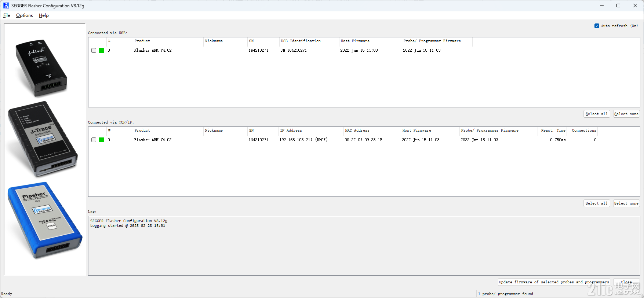Click the Nickname column header in USB table
The image size is (644, 298).
pos(226,41)
